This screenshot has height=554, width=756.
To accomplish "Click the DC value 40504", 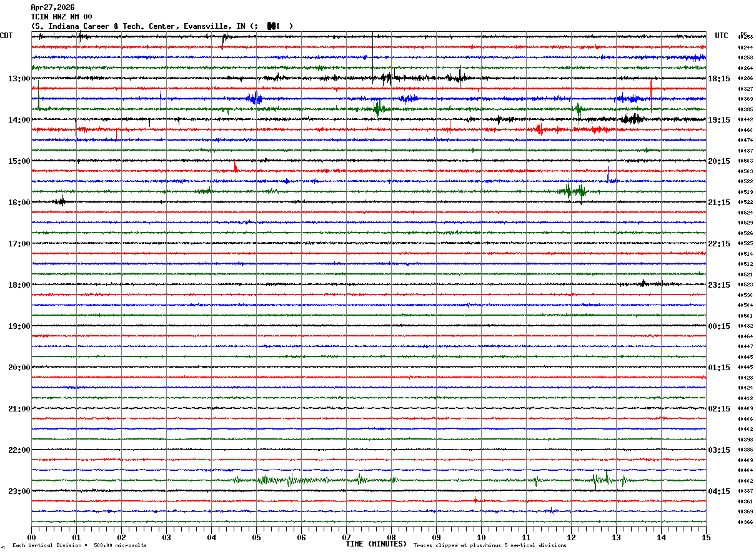I will coord(745,305).
